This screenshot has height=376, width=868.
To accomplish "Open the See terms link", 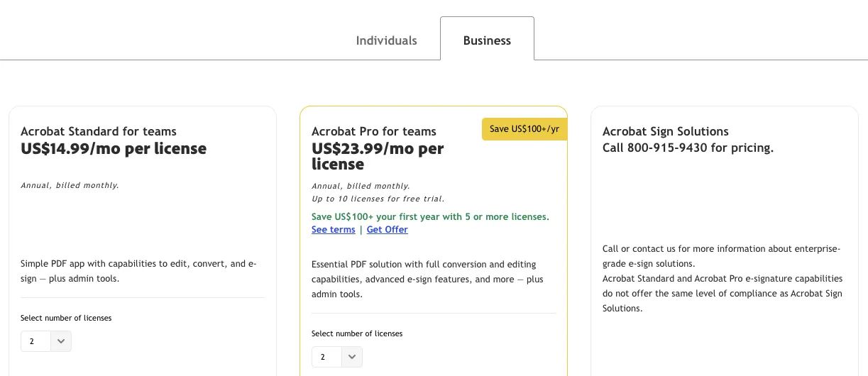I will (x=333, y=230).
